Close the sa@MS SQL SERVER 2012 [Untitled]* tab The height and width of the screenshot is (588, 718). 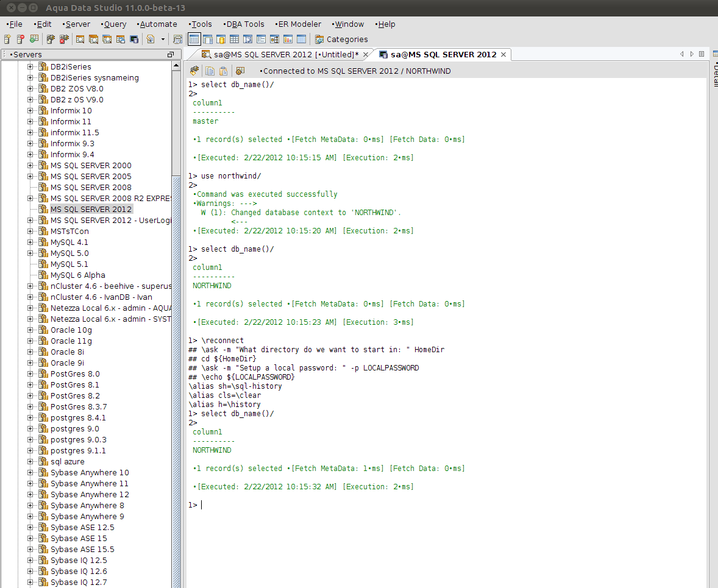coord(366,54)
